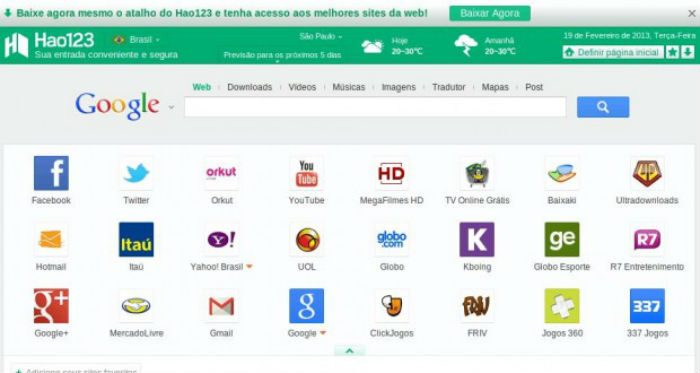Click the Globo Esporte text label
Screen dimensions: 700x373
[562, 267]
